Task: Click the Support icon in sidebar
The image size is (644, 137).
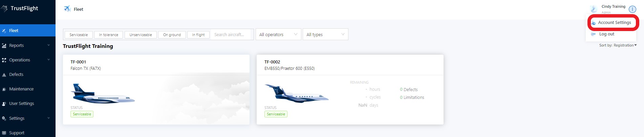Action: pos(4,133)
